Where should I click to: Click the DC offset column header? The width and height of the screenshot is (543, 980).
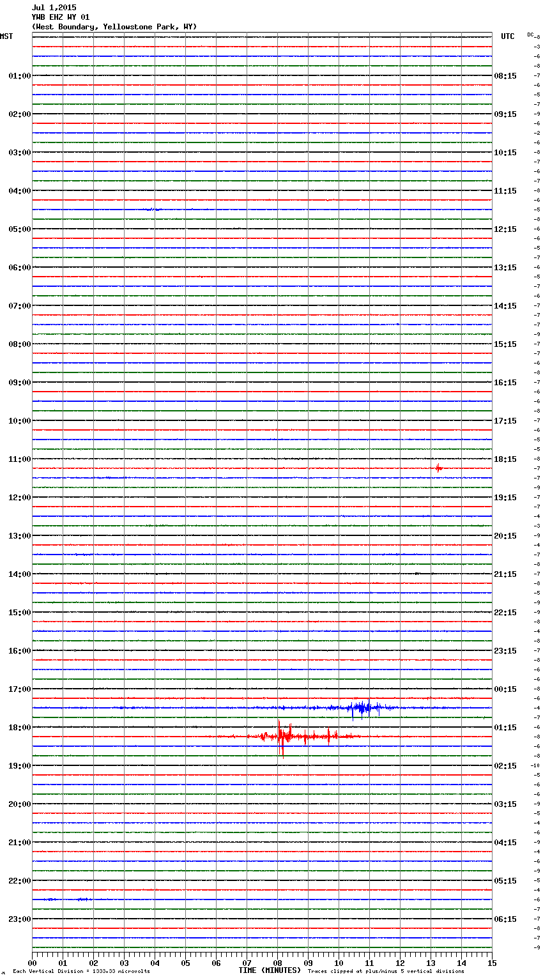(530, 34)
